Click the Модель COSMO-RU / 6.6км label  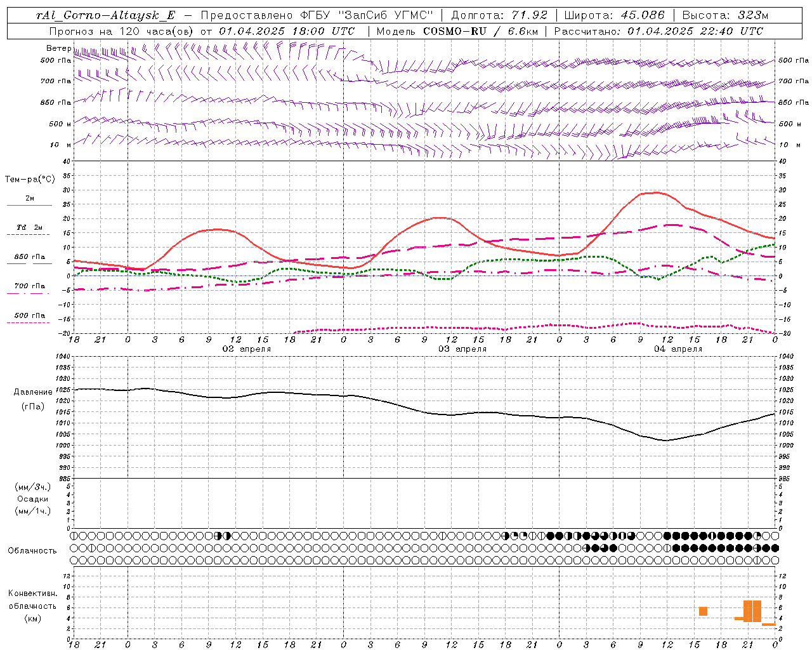click(x=457, y=31)
